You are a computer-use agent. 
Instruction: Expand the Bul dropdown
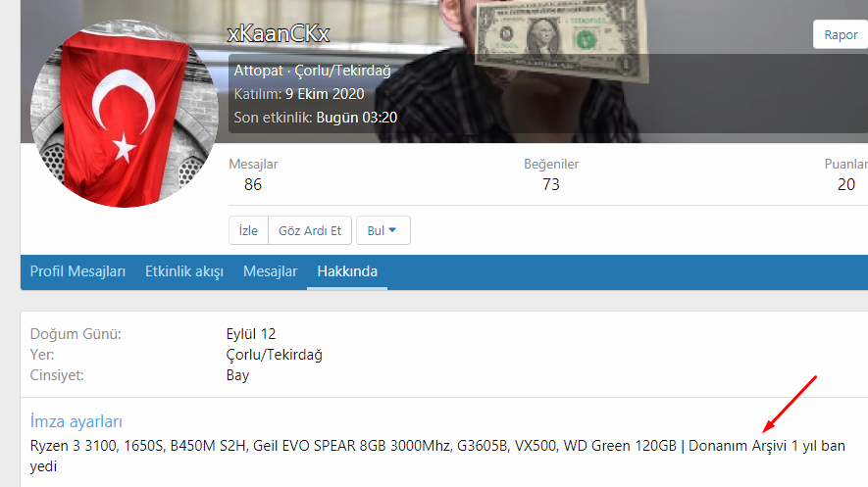383,230
